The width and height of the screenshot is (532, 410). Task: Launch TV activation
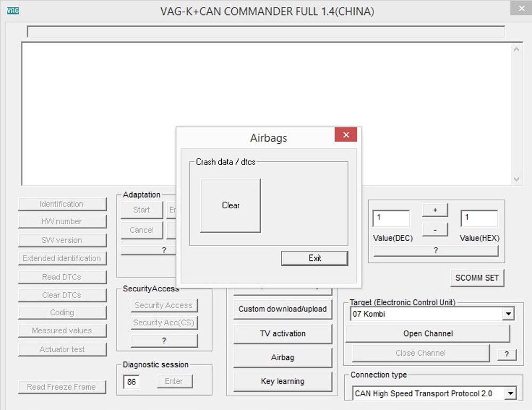pyautogui.click(x=282, y=333)
